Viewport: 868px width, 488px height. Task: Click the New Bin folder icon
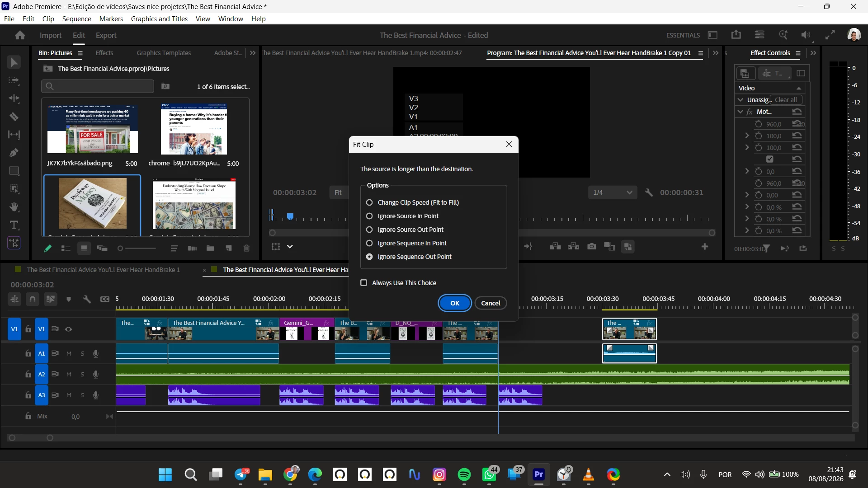point(210,248)
